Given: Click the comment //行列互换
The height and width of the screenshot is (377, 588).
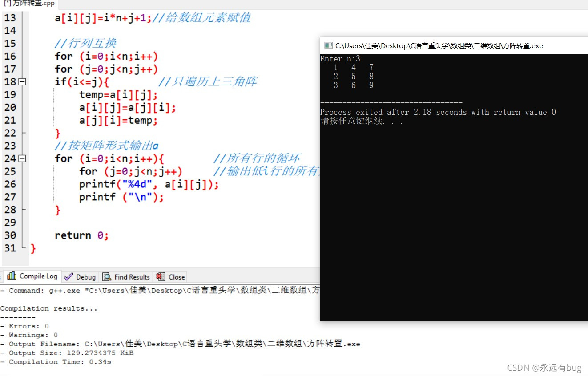Looking at the screenshot, I should [85, 43].
